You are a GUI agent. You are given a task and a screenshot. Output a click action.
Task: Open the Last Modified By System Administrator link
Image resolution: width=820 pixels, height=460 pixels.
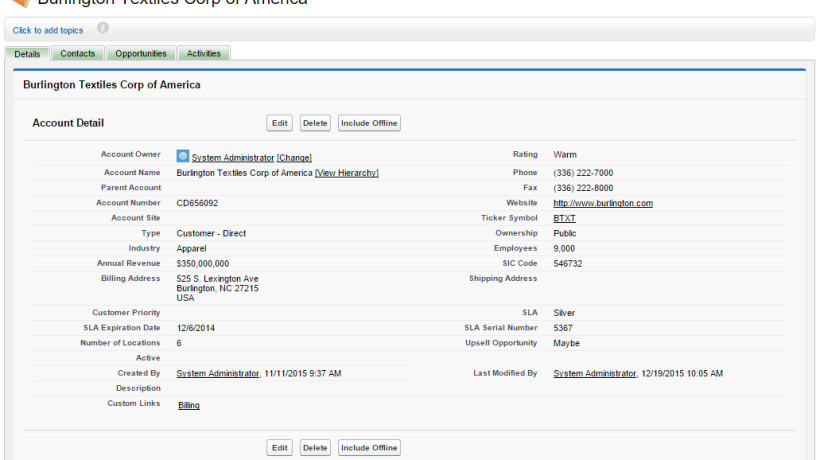pyautogui.click(x=594, y=373)
